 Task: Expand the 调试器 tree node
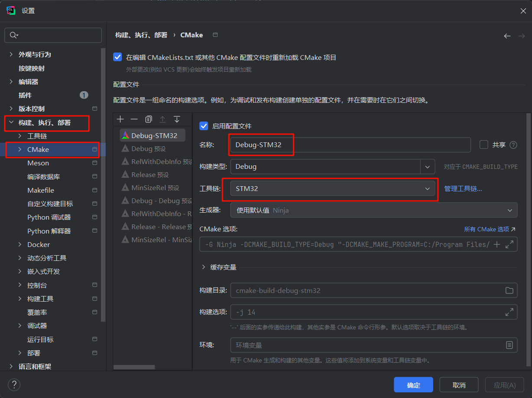point(20,326)
